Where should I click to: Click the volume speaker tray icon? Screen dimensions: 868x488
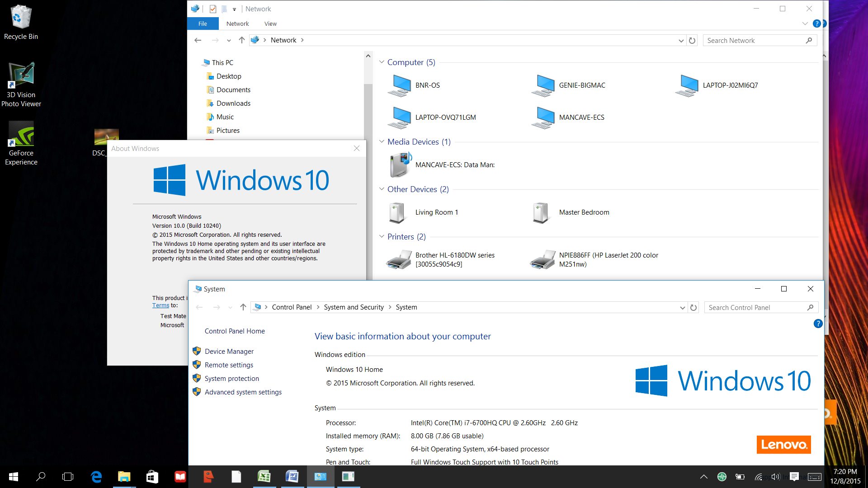[x=776, y=477]
